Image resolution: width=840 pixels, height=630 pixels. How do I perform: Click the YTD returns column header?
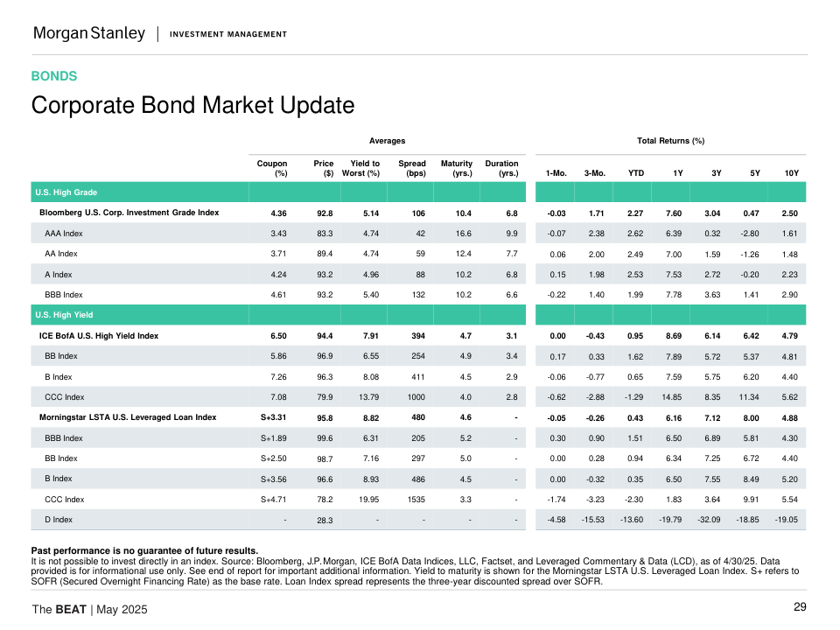(x=636, y=173)
